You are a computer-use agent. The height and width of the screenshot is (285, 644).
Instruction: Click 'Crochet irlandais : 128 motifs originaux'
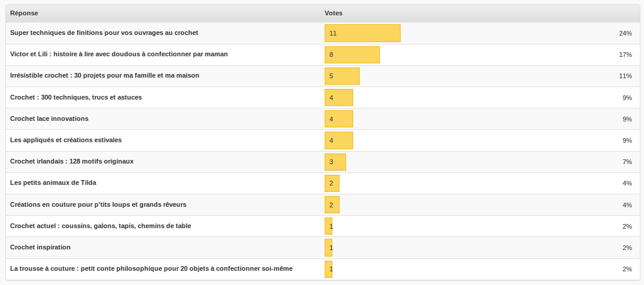[x=72, y=161]
